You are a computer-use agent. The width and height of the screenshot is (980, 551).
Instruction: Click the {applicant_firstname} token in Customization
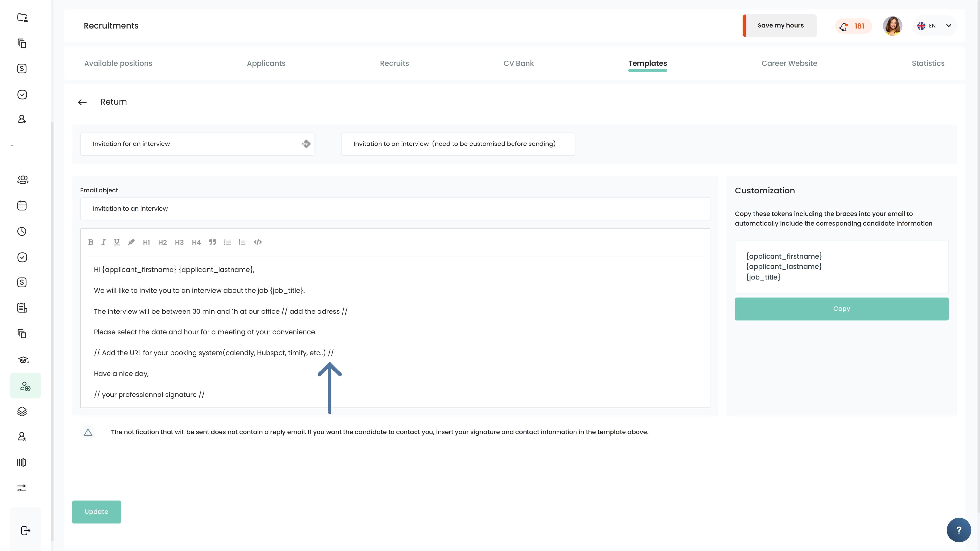click(x=784, y=256)
